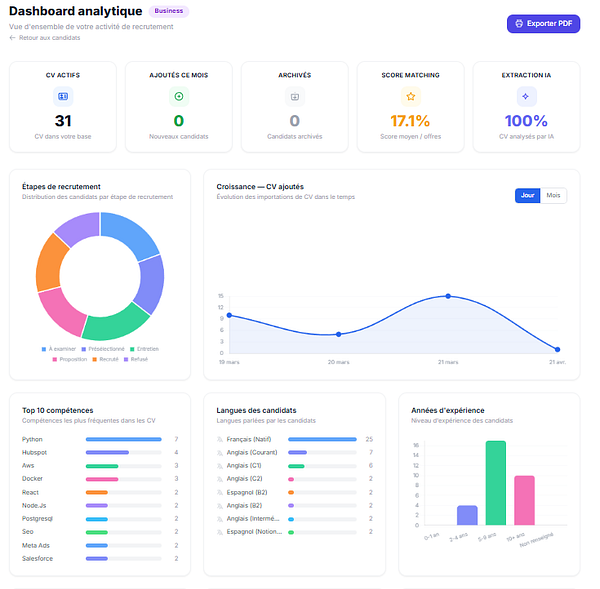Image resolution: width=600 pixels, height=589 pixels.
Task: Click the green Ajoutés ce mois icon
Action: [x=179, y=96]
